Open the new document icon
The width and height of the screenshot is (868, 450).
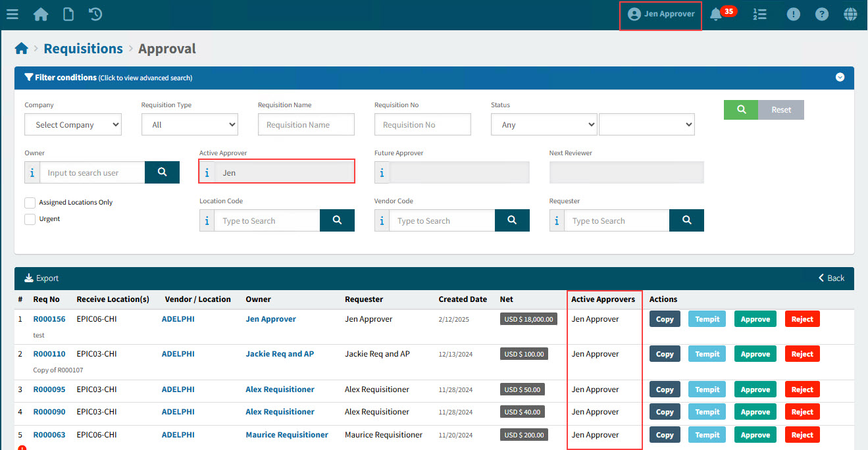tap(68, 14)
